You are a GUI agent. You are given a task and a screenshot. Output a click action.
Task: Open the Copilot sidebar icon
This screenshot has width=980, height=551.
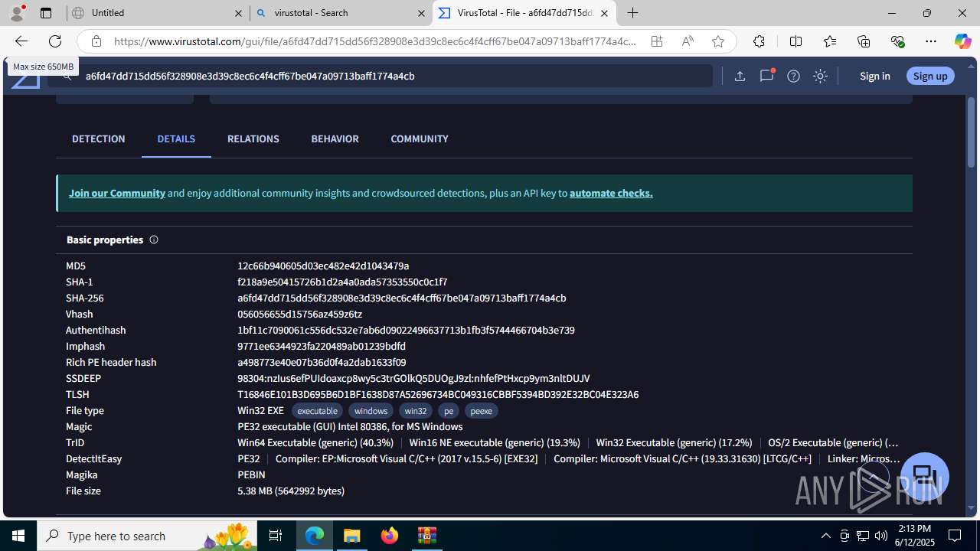[962, 41]
